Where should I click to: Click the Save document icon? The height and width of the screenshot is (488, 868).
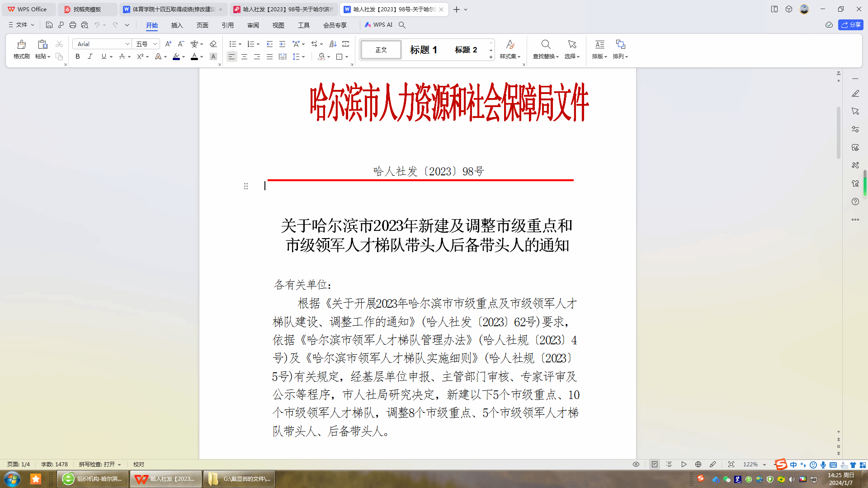49,25
